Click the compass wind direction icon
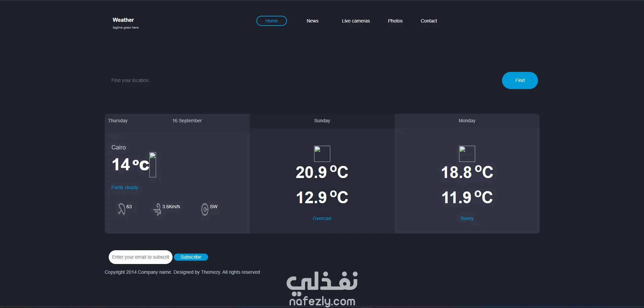The height and width of the screenshot is (308, 644). tap(205, 209)
